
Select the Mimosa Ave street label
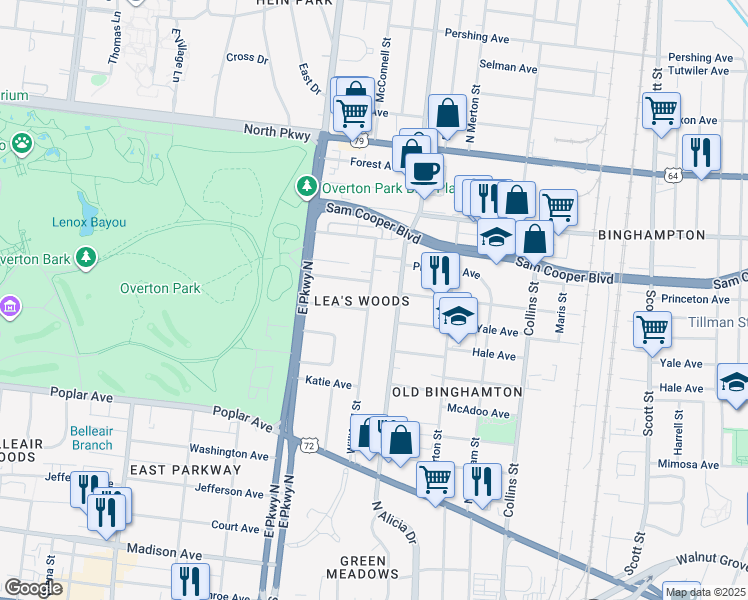[688, 464]
